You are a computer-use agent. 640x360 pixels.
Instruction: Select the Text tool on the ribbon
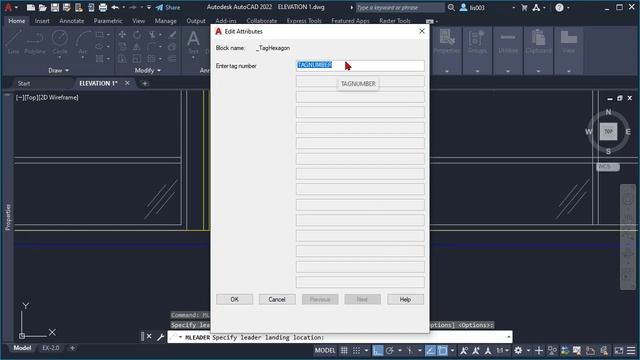point(193,42)
